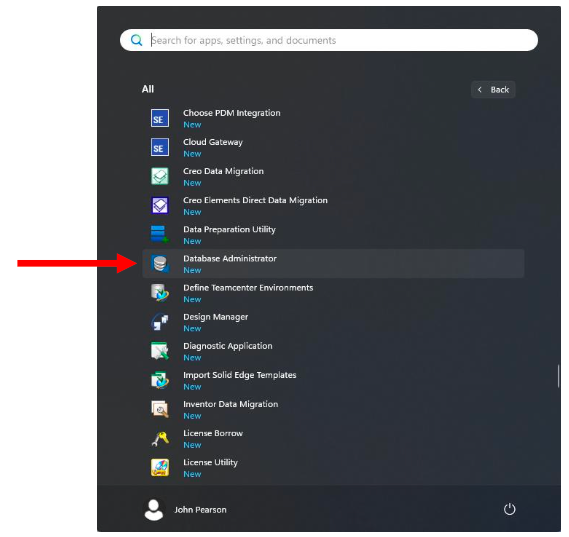
Task: Select Cloud Gateway app name
Action: [213, 142]
